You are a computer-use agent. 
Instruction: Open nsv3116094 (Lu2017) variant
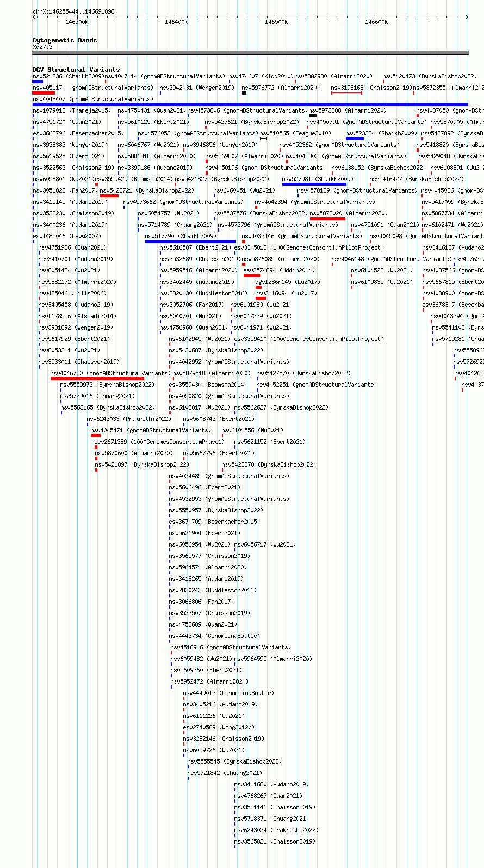pyautogui.click(x=286, y=294)
